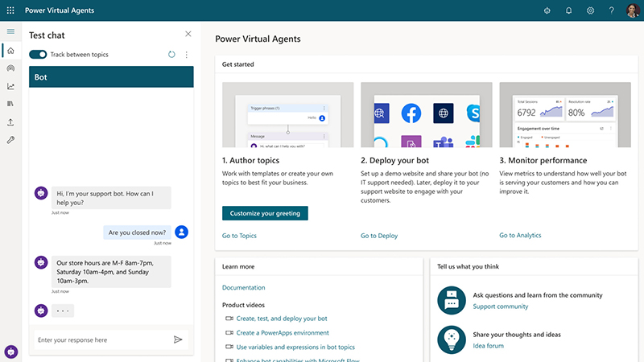
Task: Open the Publish upload icon in sidebar
Action: coord(10,122)
